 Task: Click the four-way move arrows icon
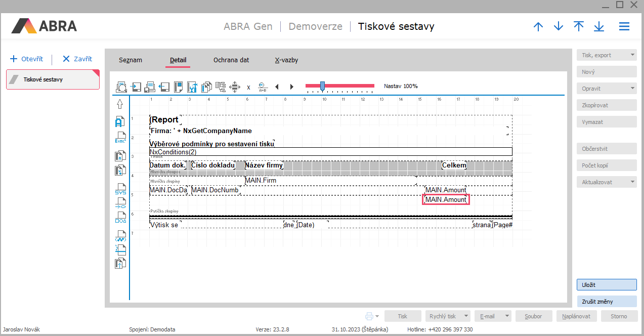(x=235, y=87)
